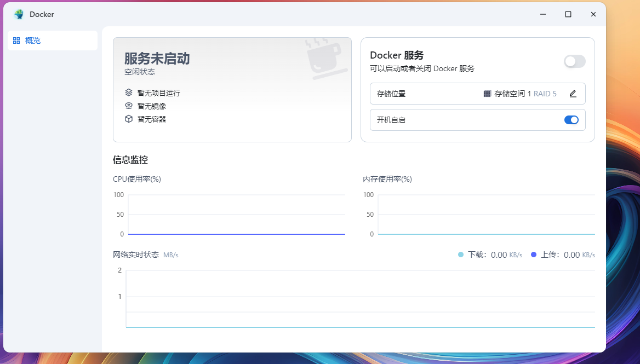Viewport: 640px width, 364px height.
Task: Click the disc icon next to 暂无镜像
Action: pos(129,106)
